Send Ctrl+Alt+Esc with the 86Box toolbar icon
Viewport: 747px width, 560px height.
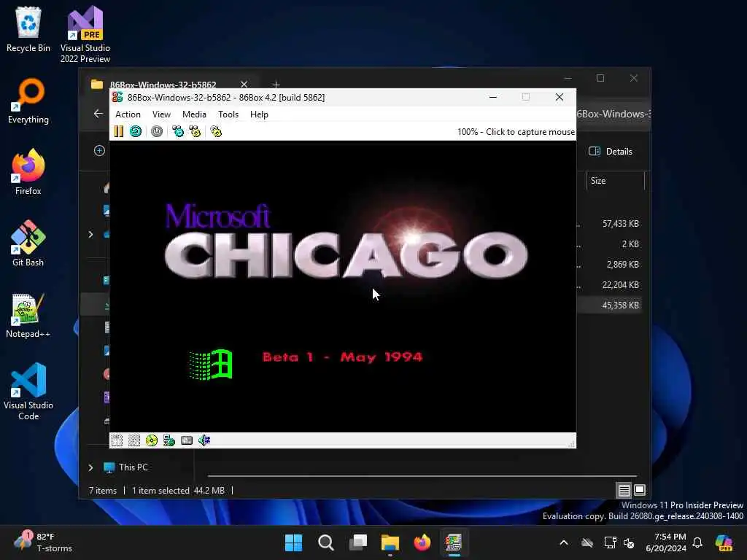(x=195, y=131)
